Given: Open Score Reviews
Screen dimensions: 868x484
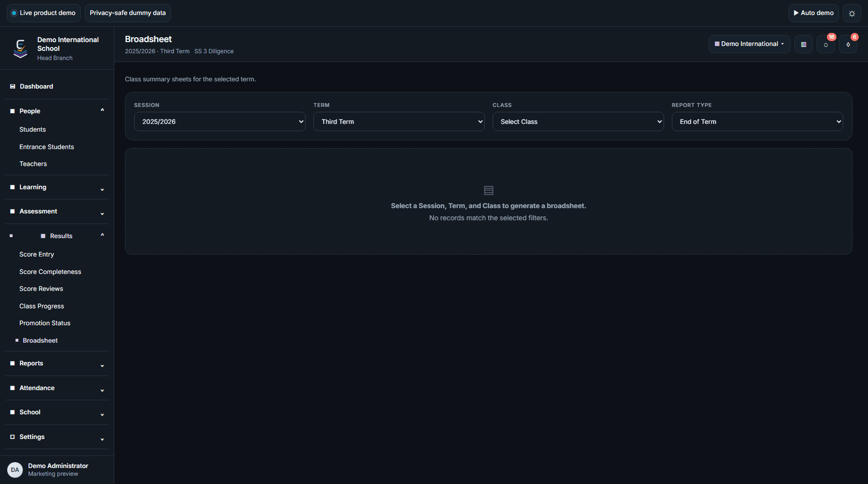Looking at the screenshot, I should click(41, 289).
